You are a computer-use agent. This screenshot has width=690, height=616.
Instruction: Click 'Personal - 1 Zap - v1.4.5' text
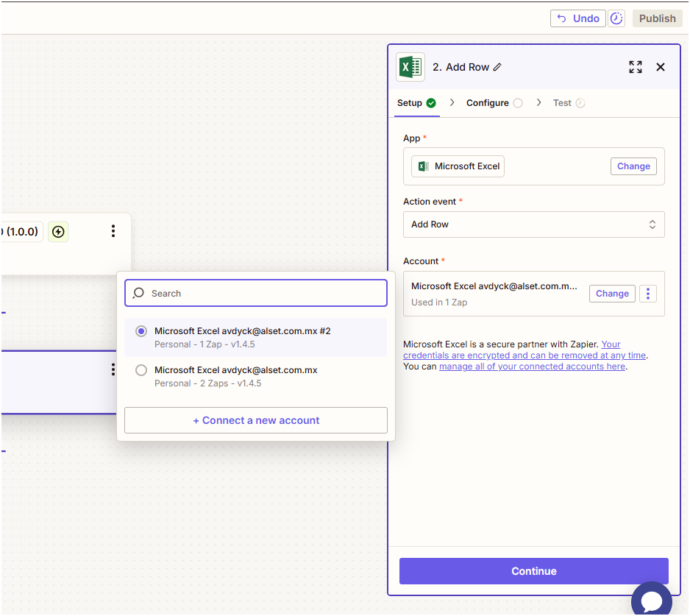click(204, 344)
